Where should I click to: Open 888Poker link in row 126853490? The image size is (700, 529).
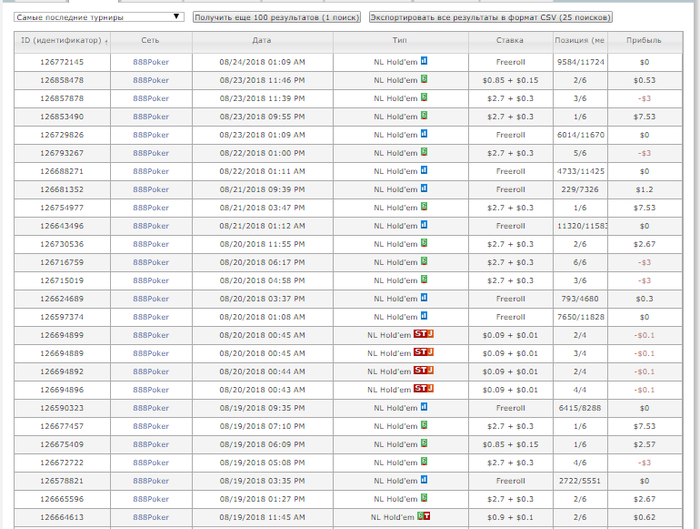click(x=151, y=117)
